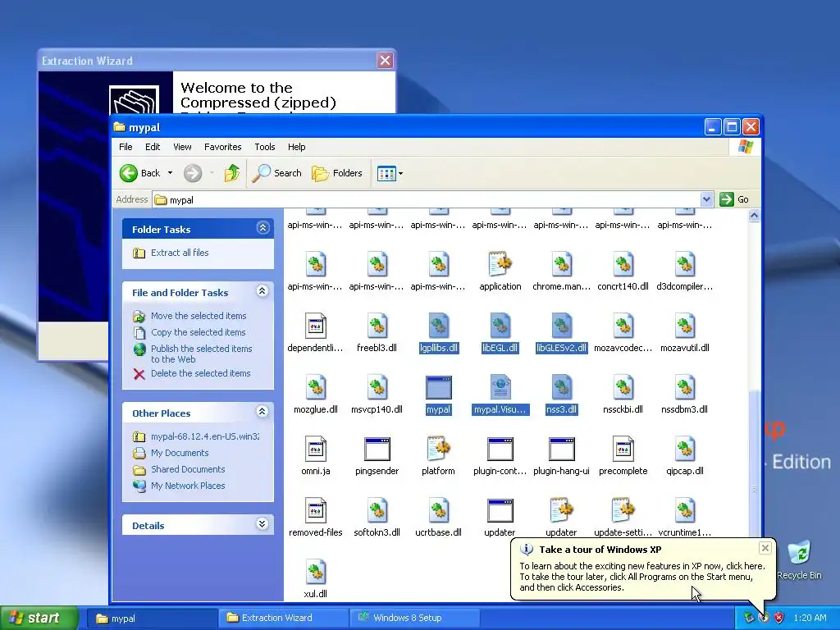Select the mypal.VisualElements file icon
Screen dimensions: 840x630
[x=500, y=387]
